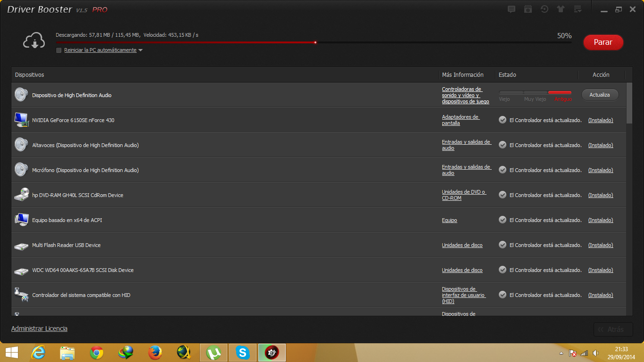The image size is (644, 362).
Task: Expand the Reiniciar la PC automáticamente dropdown arrow
Action: pos(140,50)
